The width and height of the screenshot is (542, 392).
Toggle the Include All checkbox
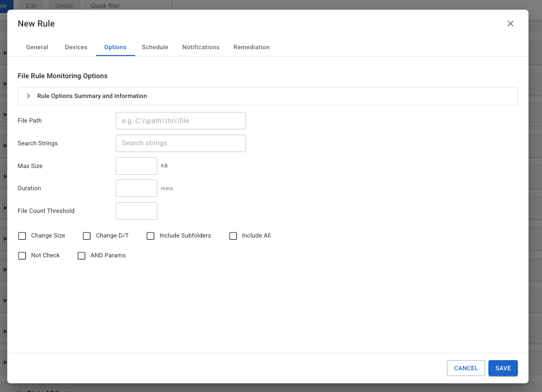[233, 236]
